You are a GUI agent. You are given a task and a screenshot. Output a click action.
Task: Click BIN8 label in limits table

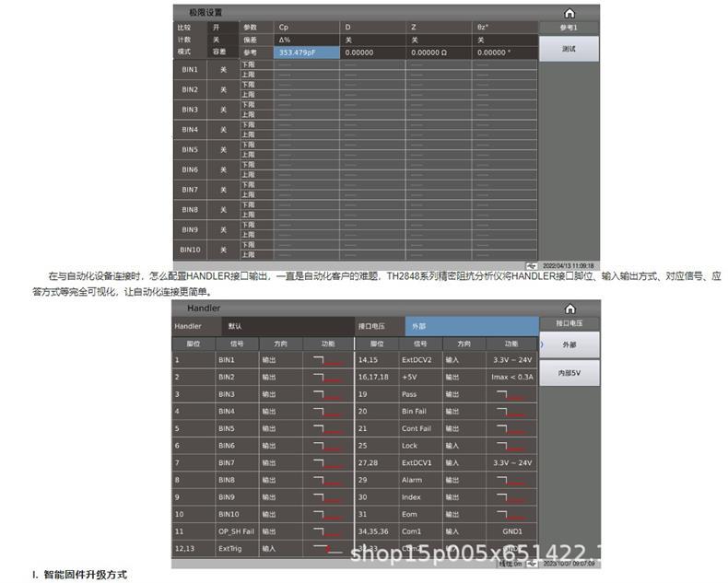point(190,210)
